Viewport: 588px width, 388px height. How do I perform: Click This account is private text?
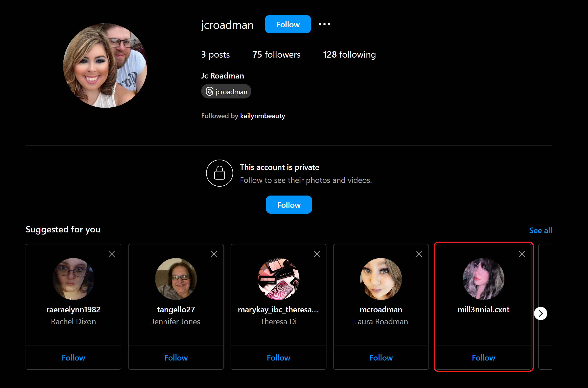280,167
